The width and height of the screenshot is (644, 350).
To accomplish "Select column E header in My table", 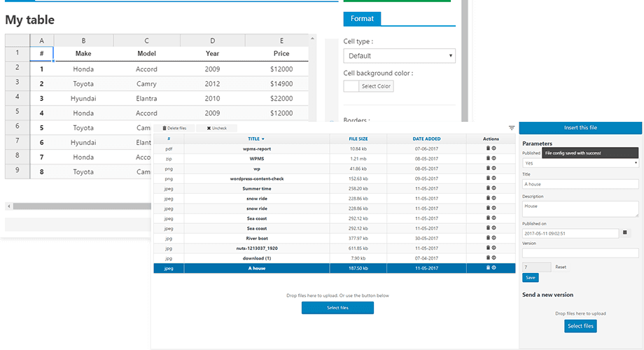I will tap(281, 41).
